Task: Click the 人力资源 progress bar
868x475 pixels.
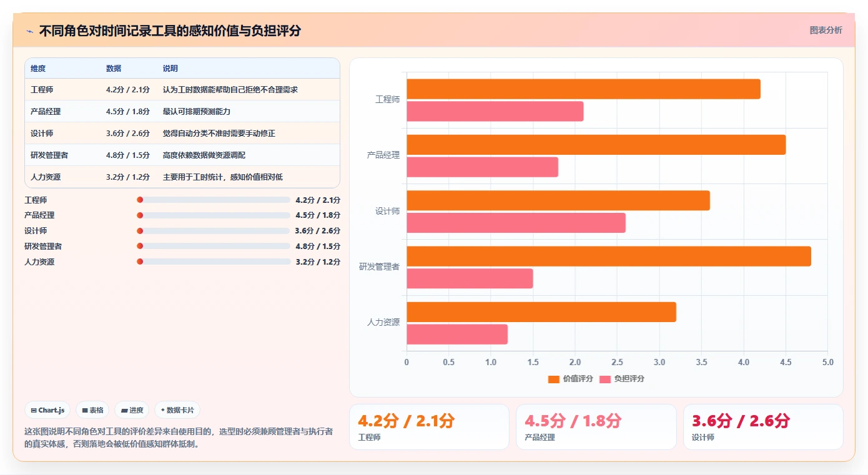Action: (x=214, y=262)
